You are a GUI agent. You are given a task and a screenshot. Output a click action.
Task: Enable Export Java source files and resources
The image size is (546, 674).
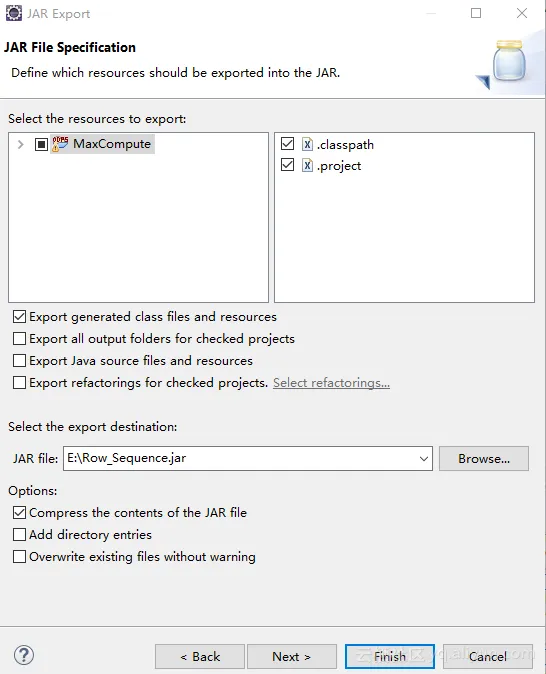(x=19, y=361)
